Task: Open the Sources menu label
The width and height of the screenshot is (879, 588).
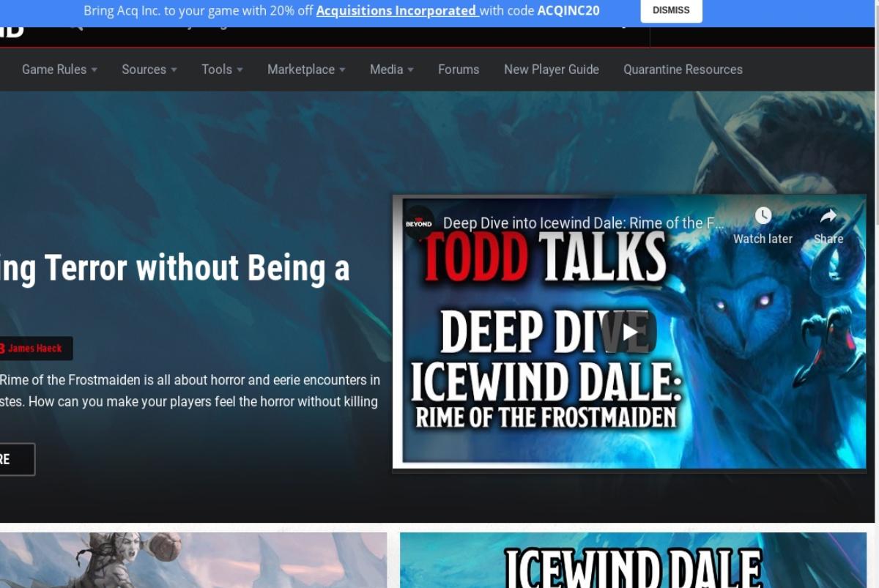Action: click(144, 70)
